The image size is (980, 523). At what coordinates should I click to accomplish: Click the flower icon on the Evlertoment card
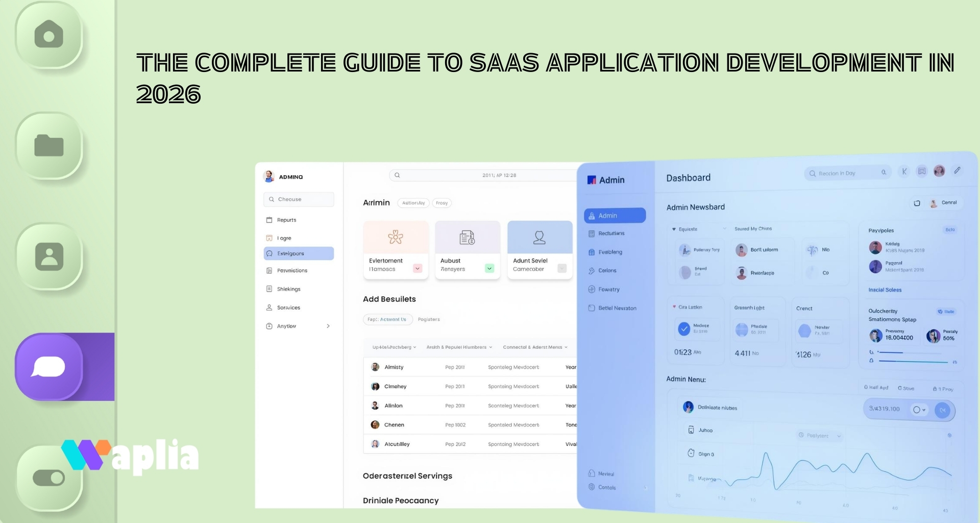pyautogui.click(x=396, y=237)
